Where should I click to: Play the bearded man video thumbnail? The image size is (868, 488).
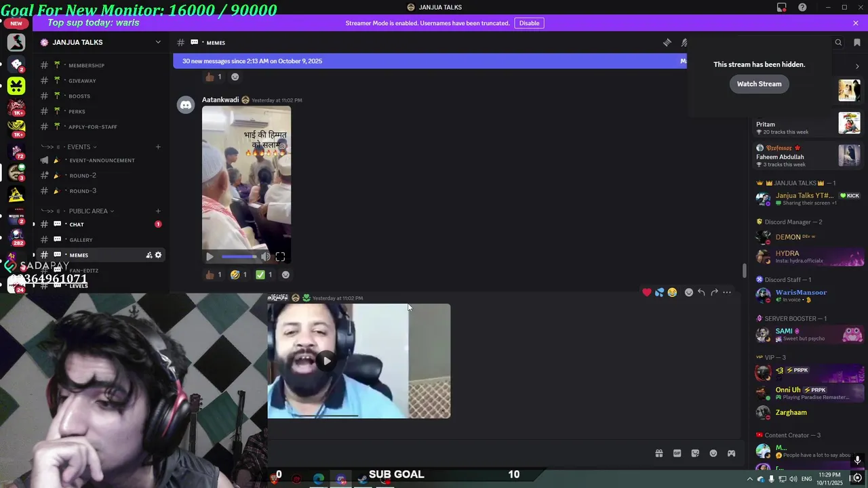[327, 361]
